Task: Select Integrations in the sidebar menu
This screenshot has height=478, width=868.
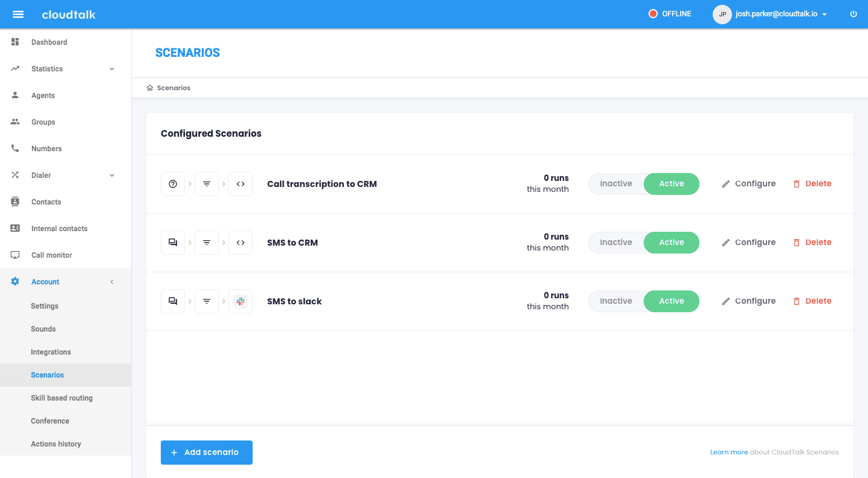Action: coord(51,352)
